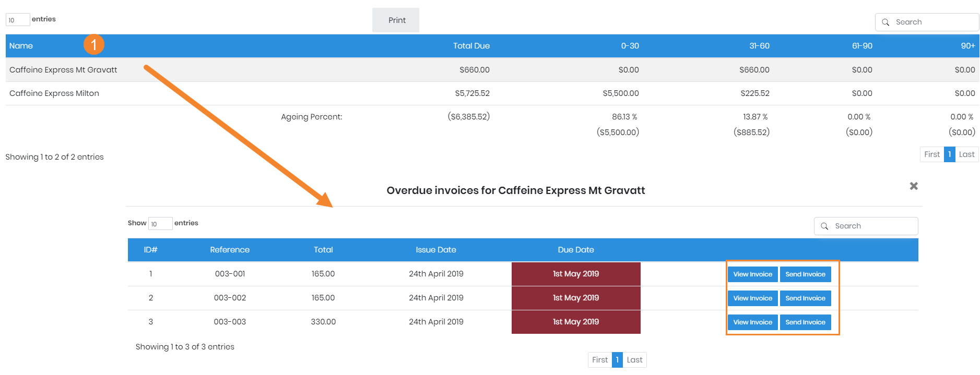Send invoice 003-002
Image resolution: width=980 pixels, height=375 pixels.
[805, 298]
